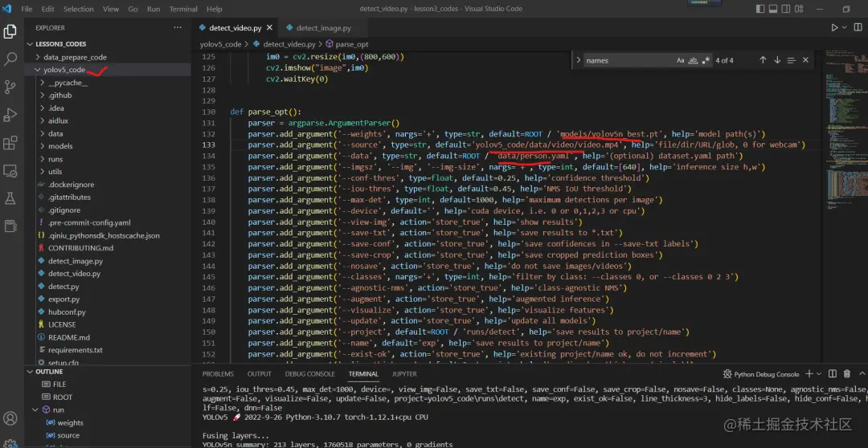Toggle Find in Selection icon
868x448 pixels.
click(791, 60)
